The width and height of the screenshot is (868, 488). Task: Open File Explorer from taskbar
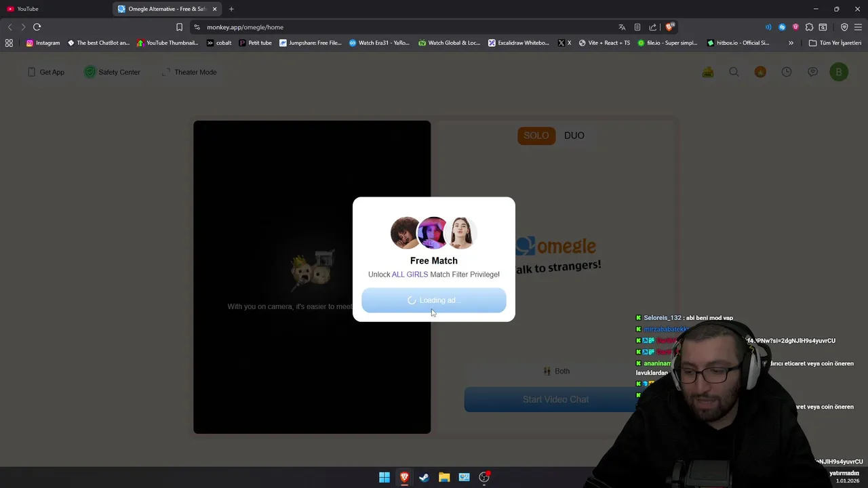click(x=444, y=477)
